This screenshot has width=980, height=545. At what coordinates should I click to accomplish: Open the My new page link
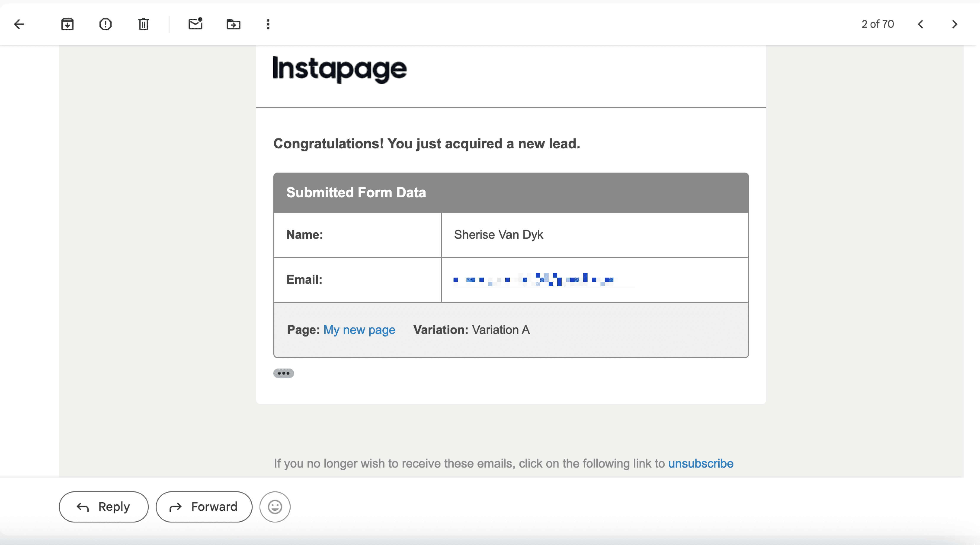coord(359,330)
